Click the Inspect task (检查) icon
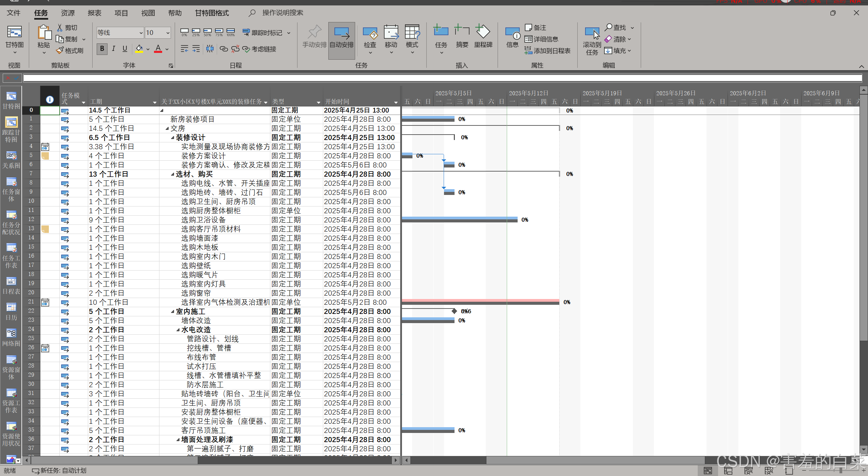Viewport: 868px width, 476px height. coord(370,34)
